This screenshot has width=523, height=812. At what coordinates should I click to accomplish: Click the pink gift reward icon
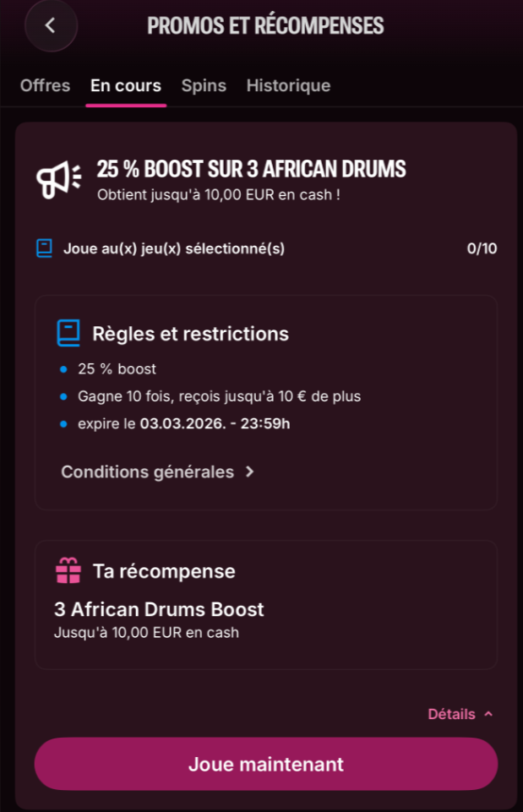coord(68,572)
